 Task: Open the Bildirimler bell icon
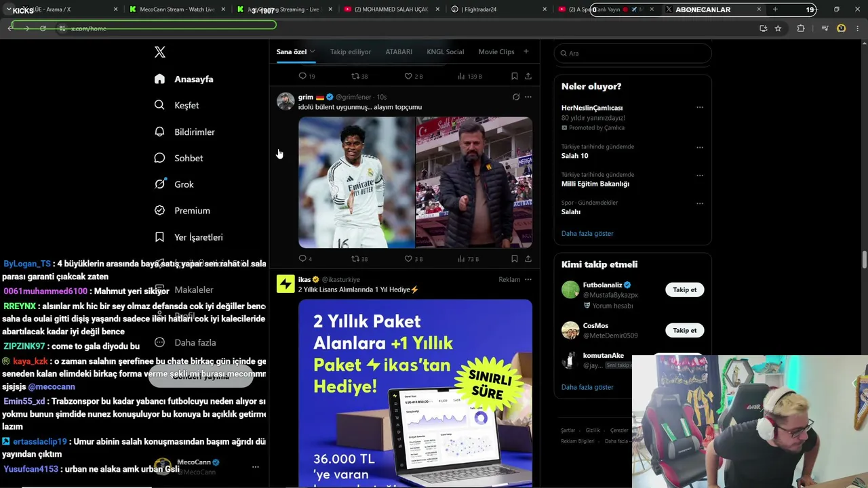(159, 131)
